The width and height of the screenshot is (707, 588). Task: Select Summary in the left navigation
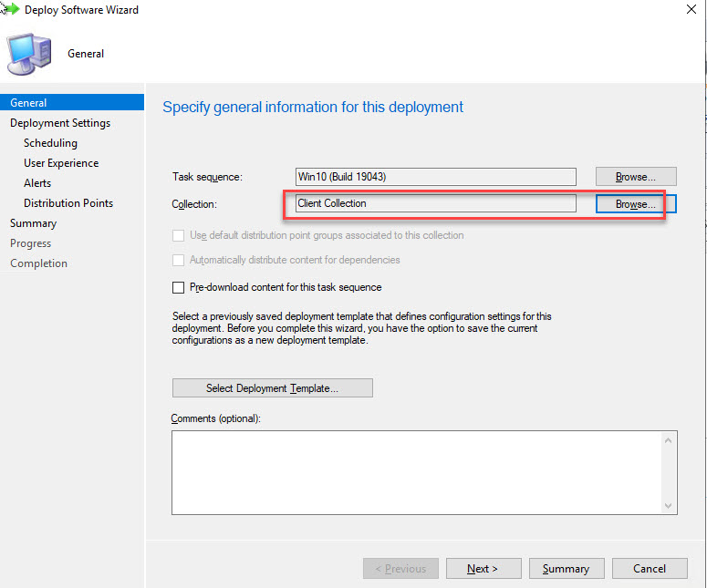click(x=33, y=223)
